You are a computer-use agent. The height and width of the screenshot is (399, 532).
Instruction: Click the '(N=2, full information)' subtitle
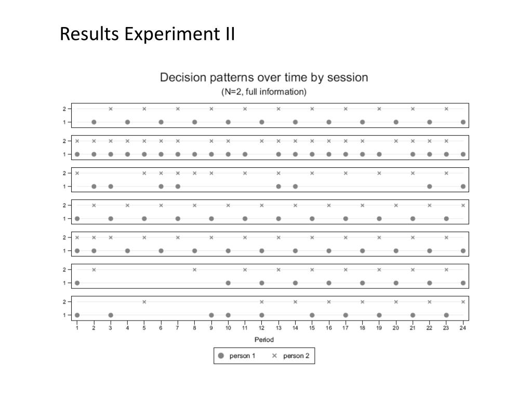point(264,92)
